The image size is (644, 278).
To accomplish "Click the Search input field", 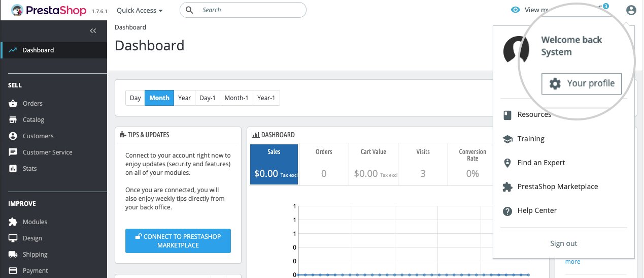I will (243, 10).
